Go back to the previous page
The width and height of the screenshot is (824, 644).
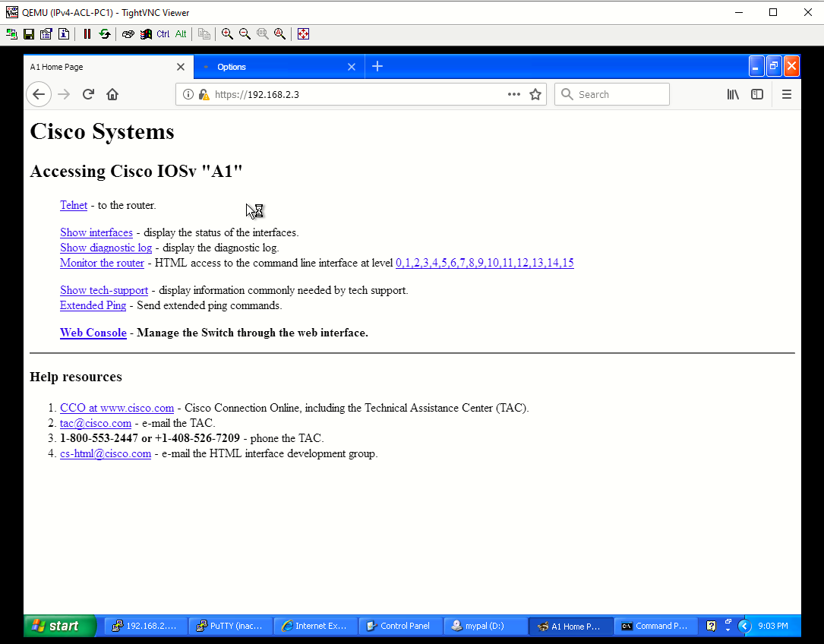coord(39,94)
